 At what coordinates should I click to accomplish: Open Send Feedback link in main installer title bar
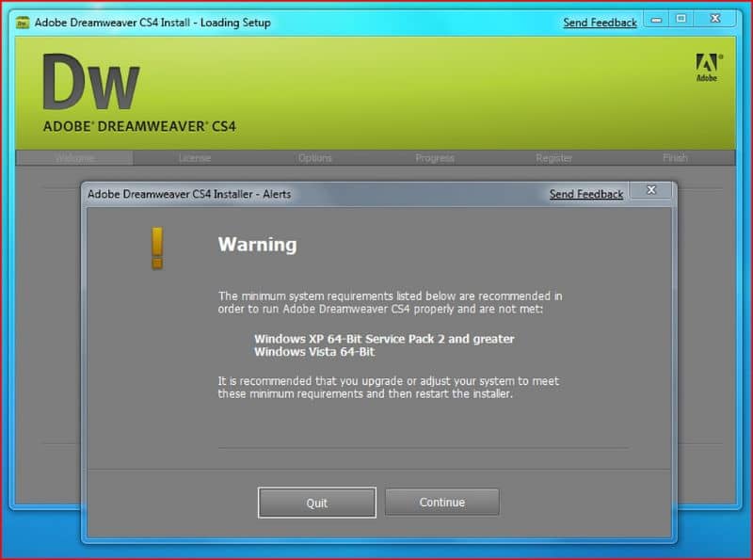pyautogui.click(x=600, y=23)
